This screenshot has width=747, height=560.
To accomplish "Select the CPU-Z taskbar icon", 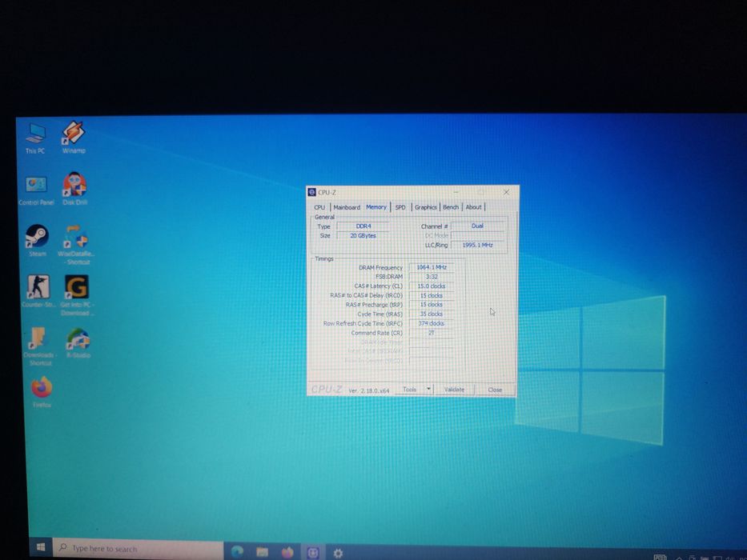I will click(313, 552).
